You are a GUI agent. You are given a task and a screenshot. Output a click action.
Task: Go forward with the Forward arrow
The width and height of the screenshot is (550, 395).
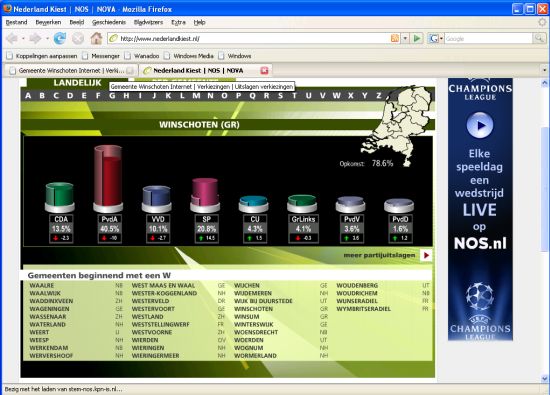click(35, 38)
